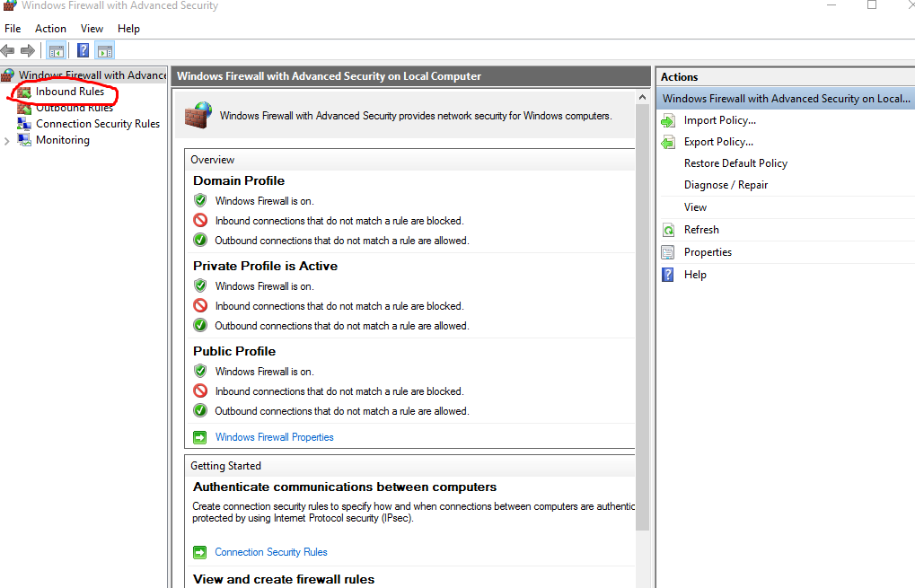Open the View menu

click(x=92, y=29)
